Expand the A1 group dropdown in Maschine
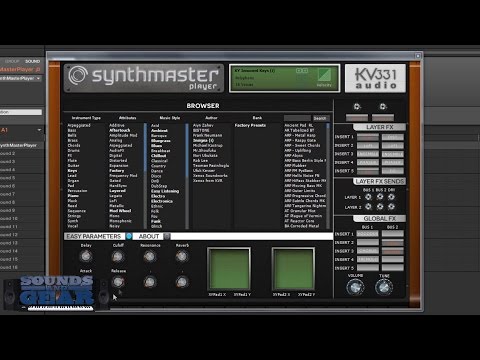This screenshot has width=480, height=360. pyautogui.click(x=39, y=130)
